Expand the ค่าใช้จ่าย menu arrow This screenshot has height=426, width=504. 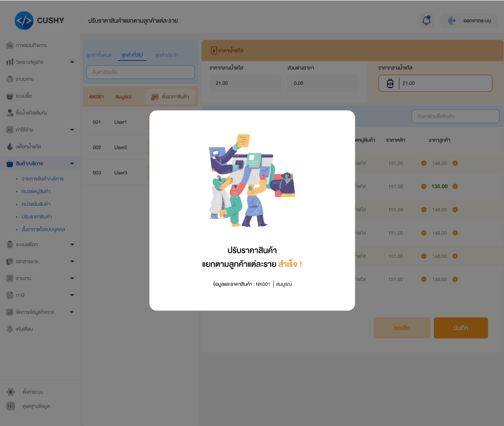pos(72,129)
